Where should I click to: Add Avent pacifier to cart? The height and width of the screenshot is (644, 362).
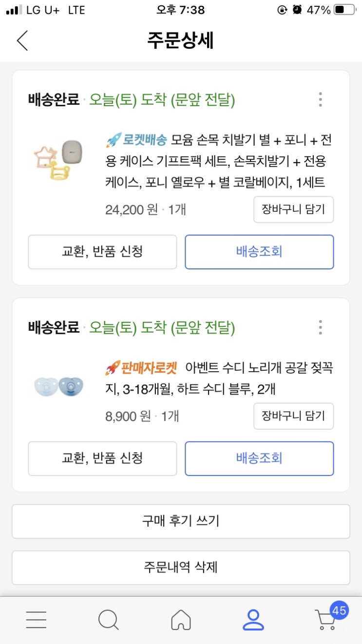coord(293,416)
